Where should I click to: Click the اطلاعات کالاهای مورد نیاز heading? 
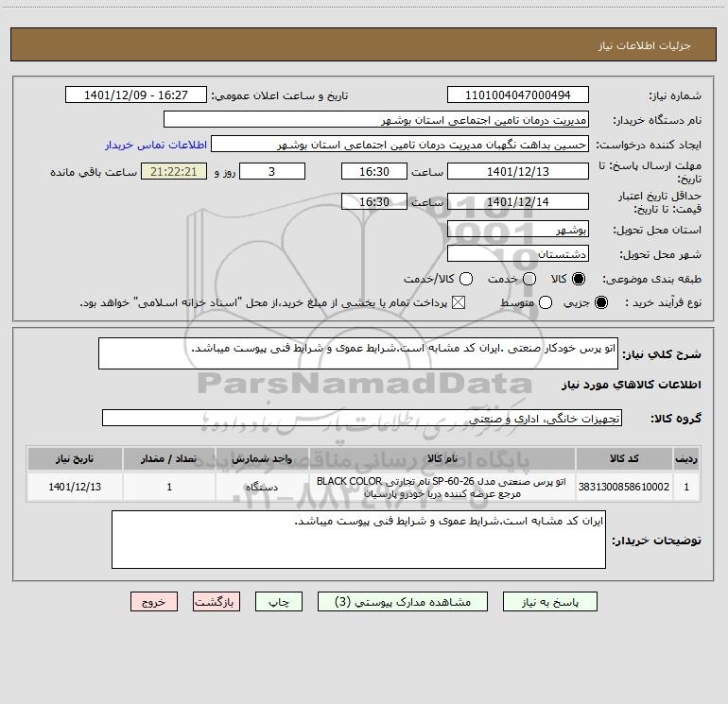click(631, 385)
